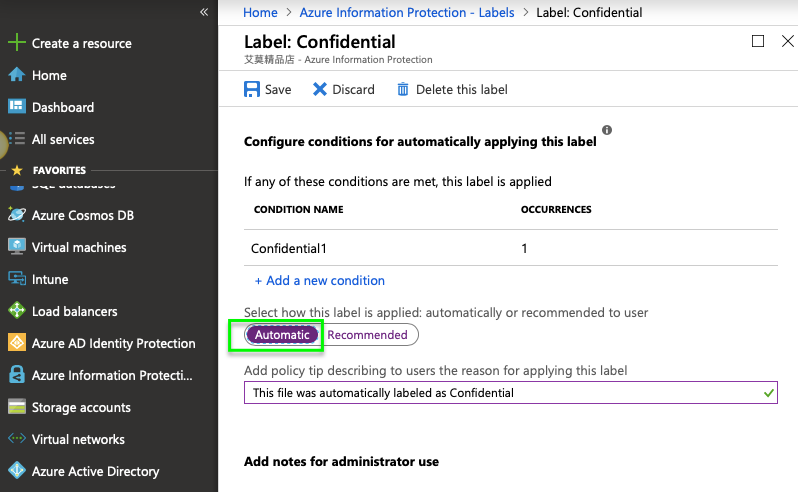Select the Automatic apply option
Screen dimensions: 798x492
[282, 335]
